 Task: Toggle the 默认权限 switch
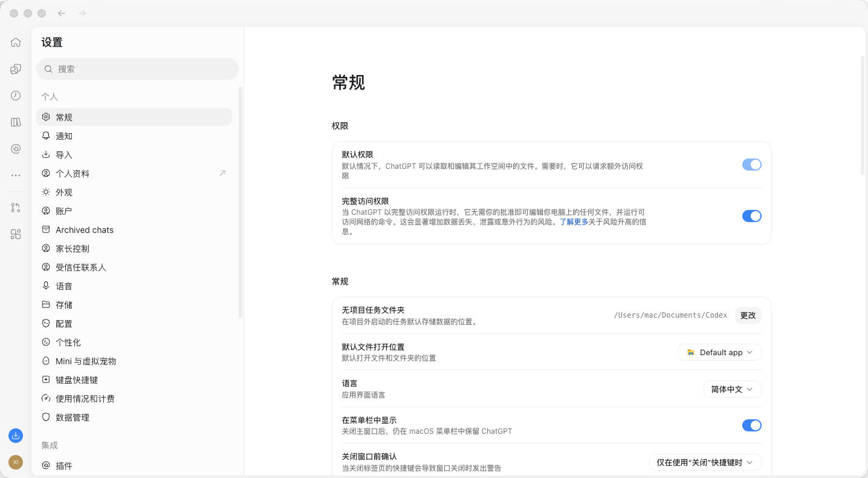(x=752, y=165)
